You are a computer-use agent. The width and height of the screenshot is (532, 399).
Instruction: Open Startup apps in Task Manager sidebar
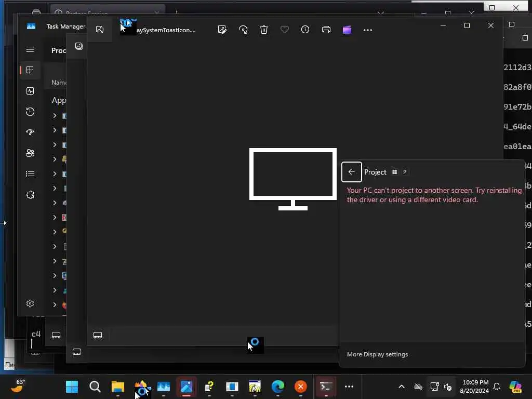coord(30,132)
